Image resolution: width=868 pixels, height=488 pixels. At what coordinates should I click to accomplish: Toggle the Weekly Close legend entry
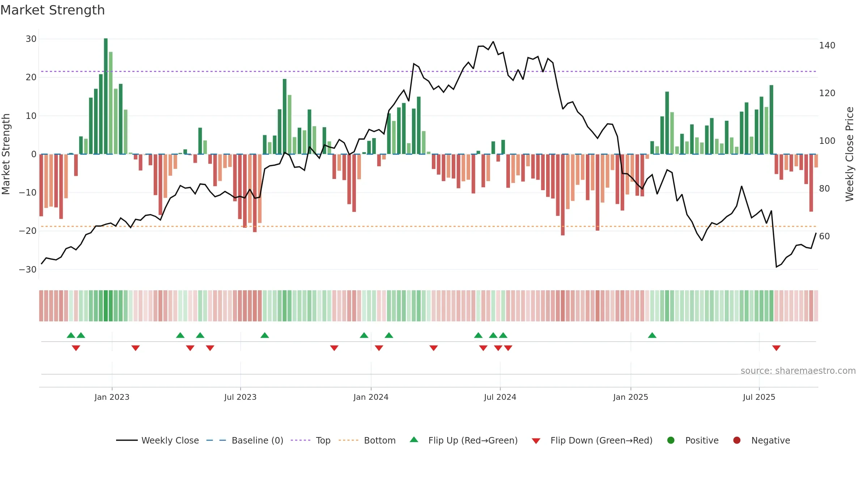click(157, 440)
